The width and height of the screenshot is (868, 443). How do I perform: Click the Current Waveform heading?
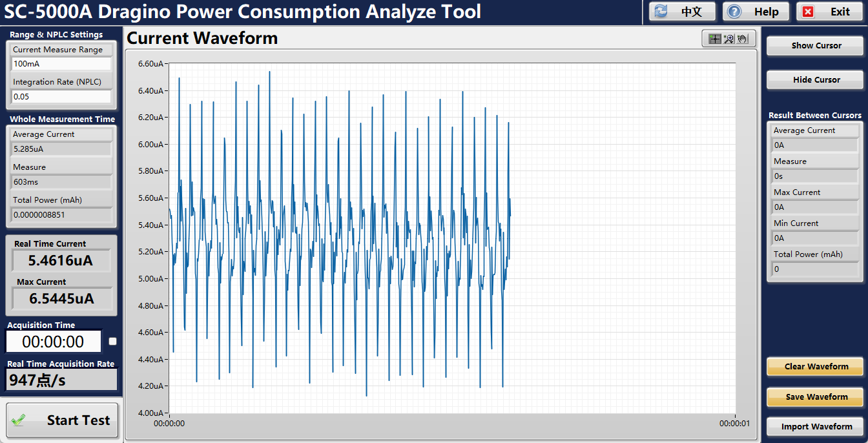(x=202, y=38)
